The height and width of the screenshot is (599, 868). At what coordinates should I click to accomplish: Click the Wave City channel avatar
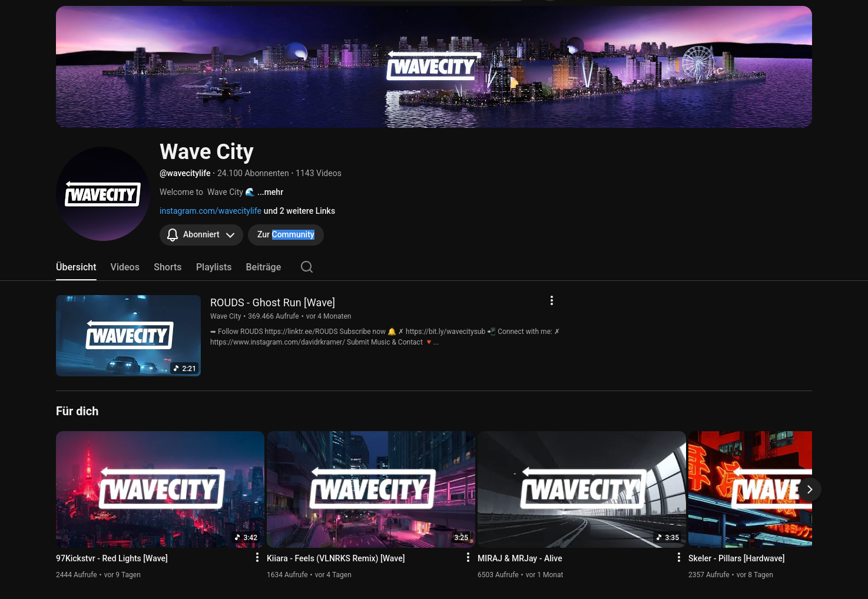click(102, 193)
